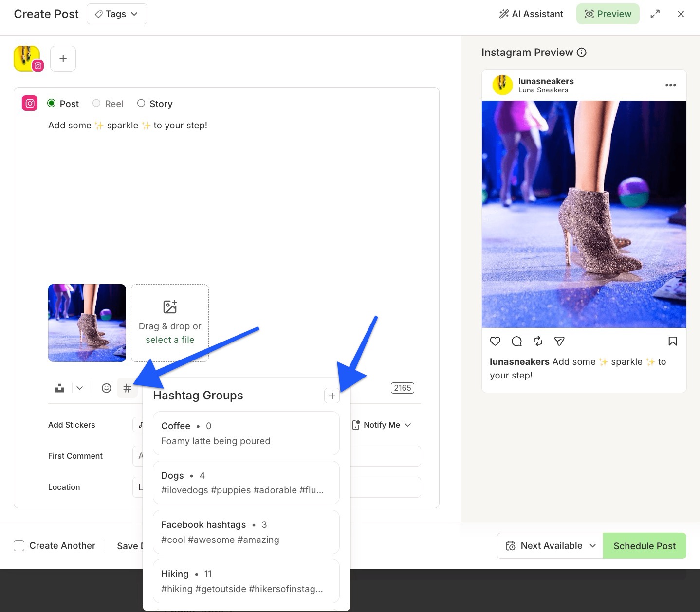This screenshot has height=612, width=700.
Task: Click the Schedule Post button
Action: (x=645, y=546)
